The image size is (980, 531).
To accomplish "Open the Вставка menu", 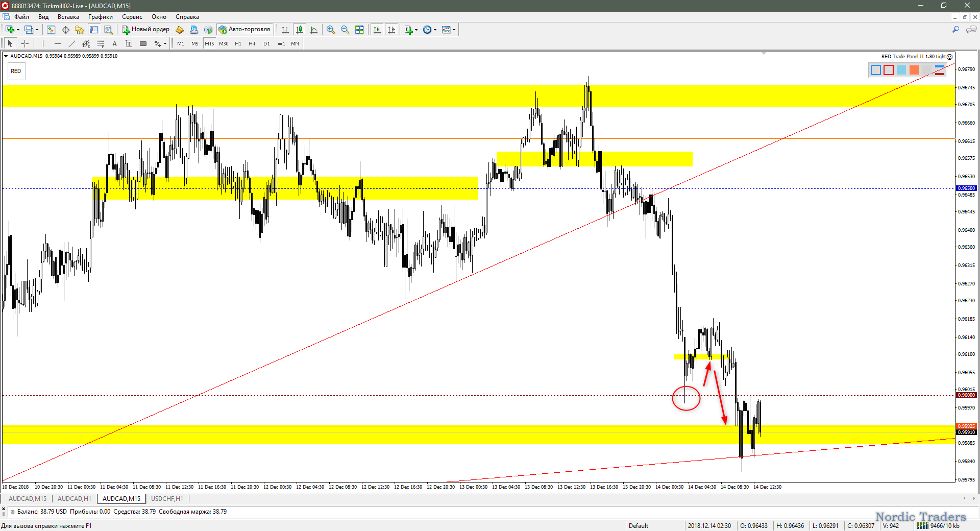I will point(68,17).
